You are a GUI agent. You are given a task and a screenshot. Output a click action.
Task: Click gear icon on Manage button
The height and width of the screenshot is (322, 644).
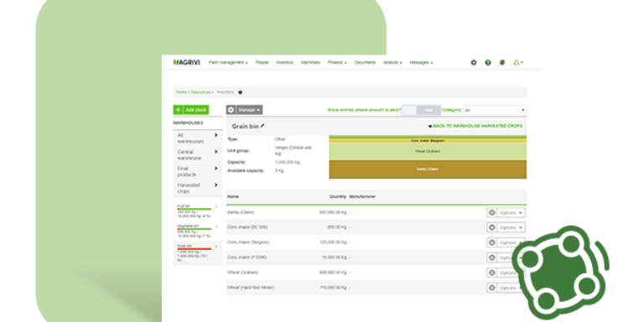(x=231, y=110)
